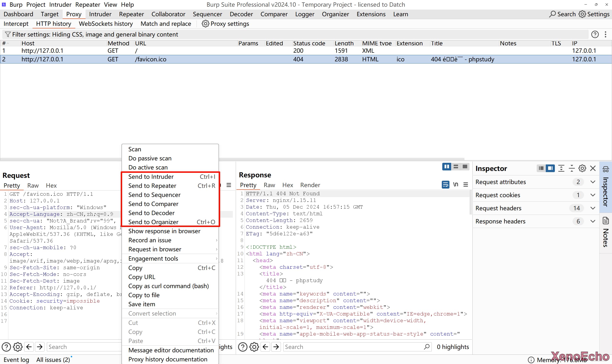Image resolution: width=612 pixels, height=364 pixels.
Task: Open response pane hamburger menu
Action: coord(466,185)
